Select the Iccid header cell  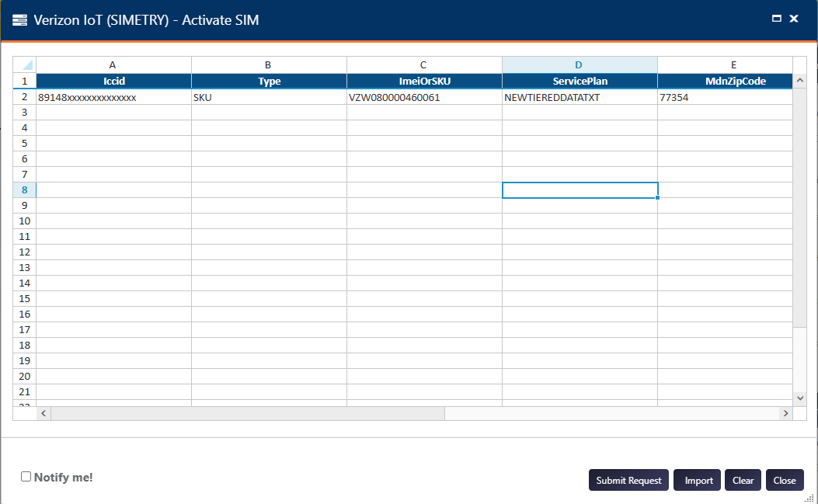pos(113,81)
